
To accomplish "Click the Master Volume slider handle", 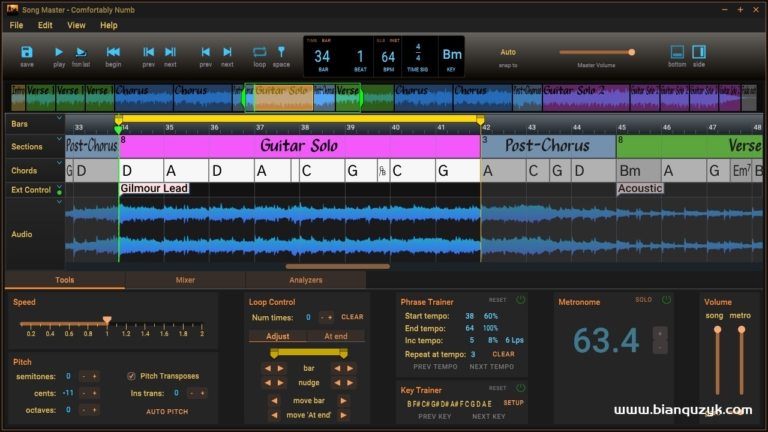I will click(x=631, y=52).
